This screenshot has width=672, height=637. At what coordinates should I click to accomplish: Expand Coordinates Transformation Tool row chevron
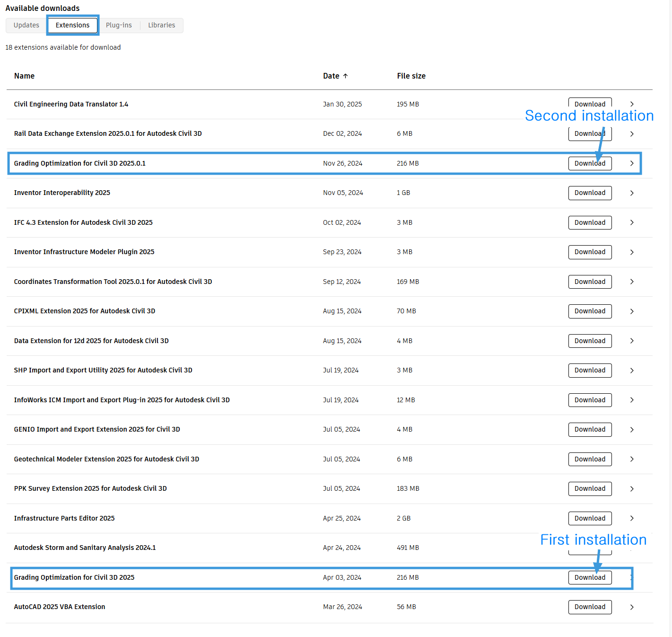(x=632, y=282)
